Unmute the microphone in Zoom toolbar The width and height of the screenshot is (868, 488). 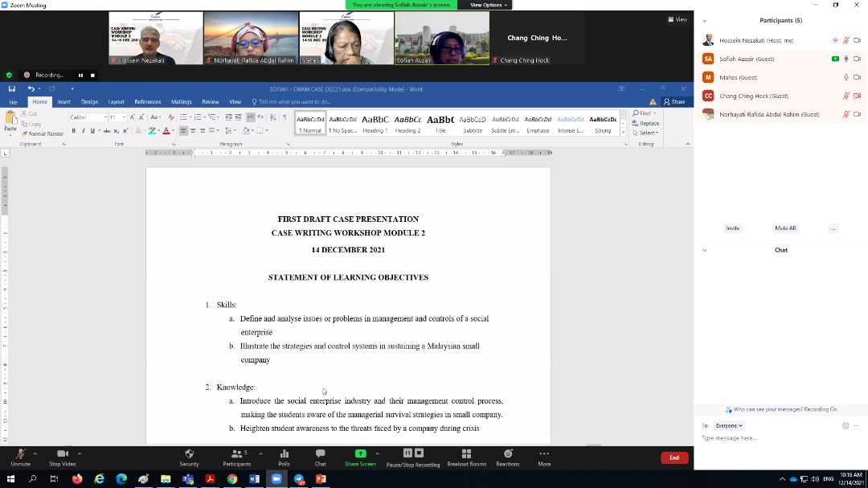click(x=20, y=457)
